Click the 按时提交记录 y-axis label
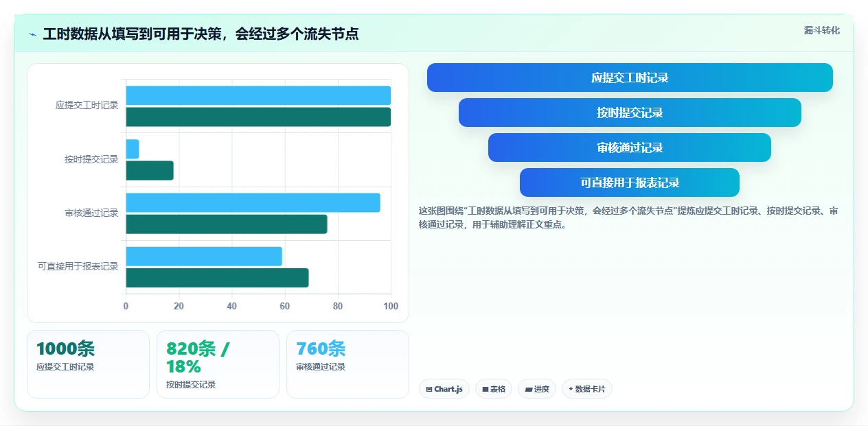Viewport: 868px width, 426px height. (x=91, y=159)
